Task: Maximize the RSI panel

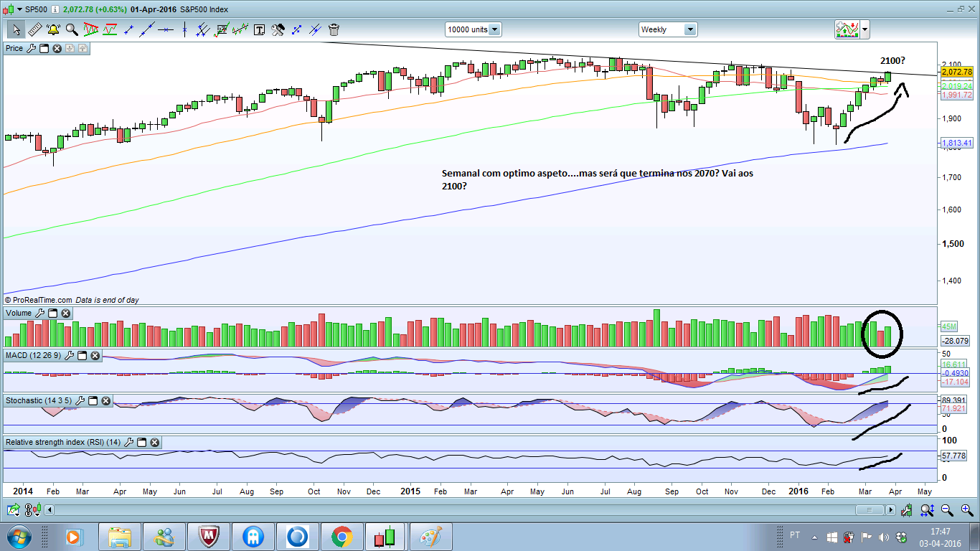Action: (142, 443)
